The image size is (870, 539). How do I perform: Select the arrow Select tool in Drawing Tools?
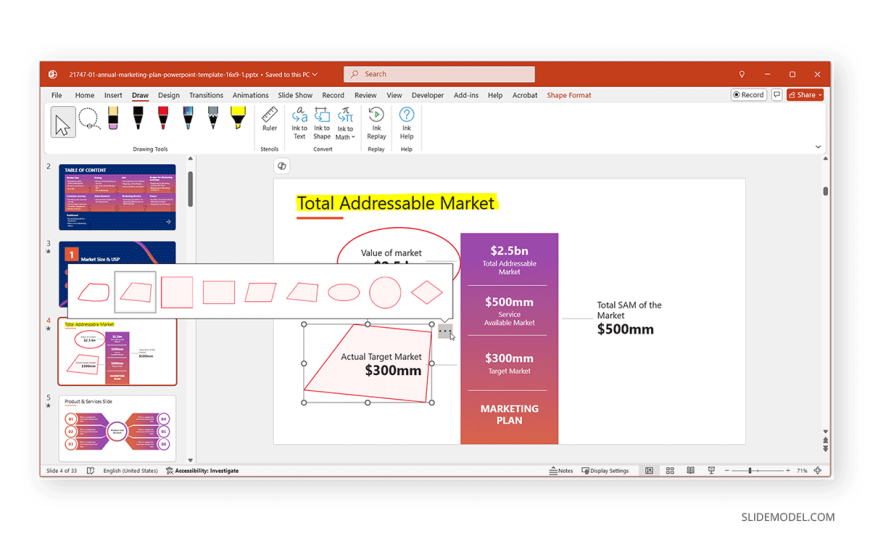pos(63,122)
